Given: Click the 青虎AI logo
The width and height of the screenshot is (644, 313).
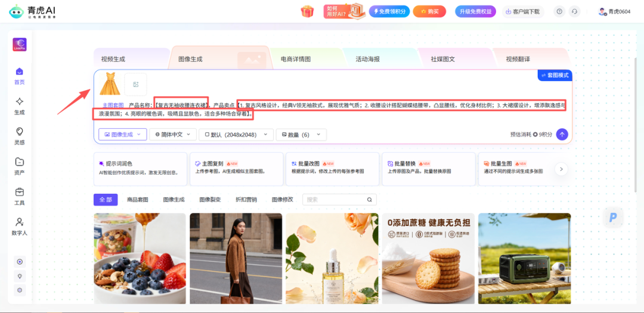Looking at the screenshot, I should [x=32, y=12].
